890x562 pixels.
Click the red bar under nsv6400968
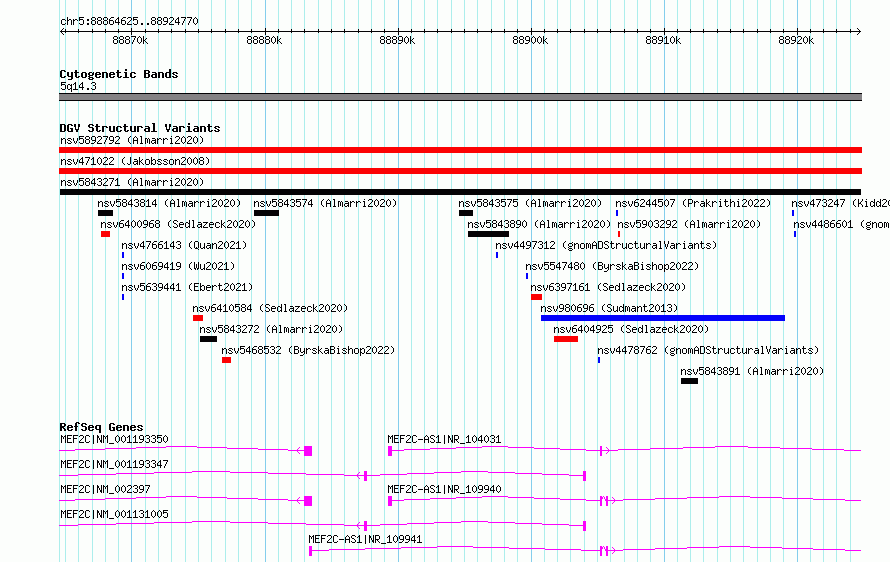point(106,234)
